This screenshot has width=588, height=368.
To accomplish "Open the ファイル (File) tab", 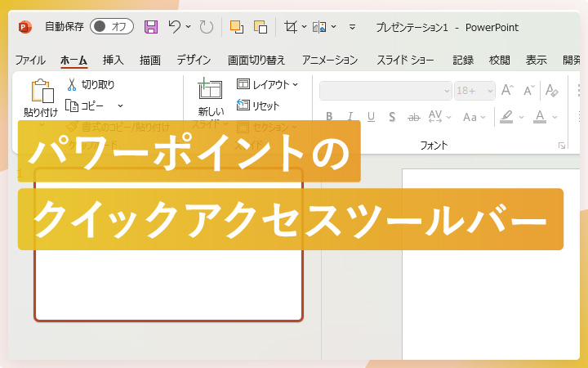I will pyautogui.click(x=30, y=60).
